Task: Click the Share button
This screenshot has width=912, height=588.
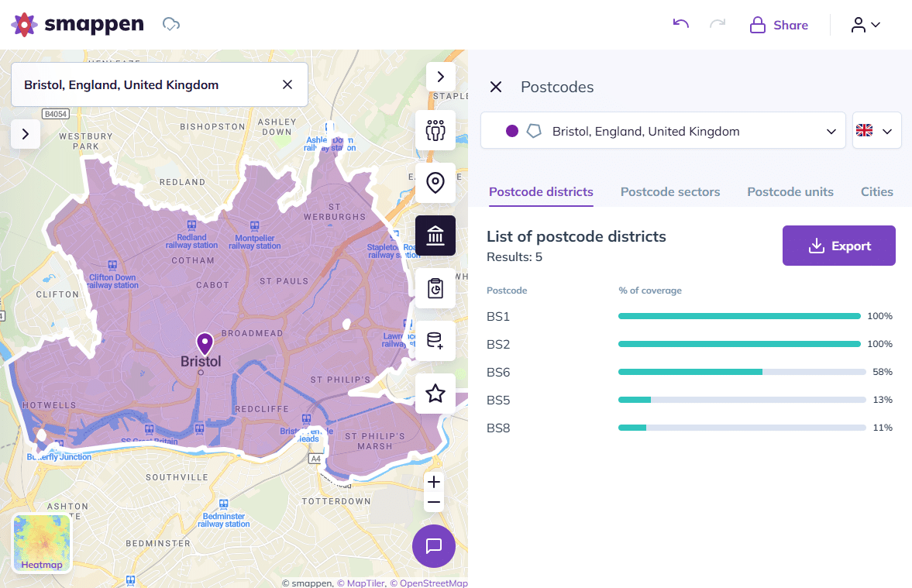Action: coord(778,24)
